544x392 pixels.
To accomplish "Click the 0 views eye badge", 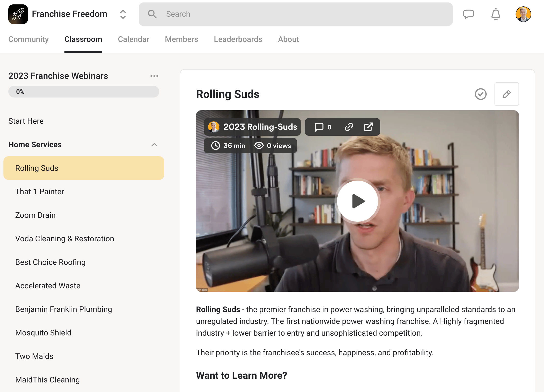I will click(x=272, y=146).
